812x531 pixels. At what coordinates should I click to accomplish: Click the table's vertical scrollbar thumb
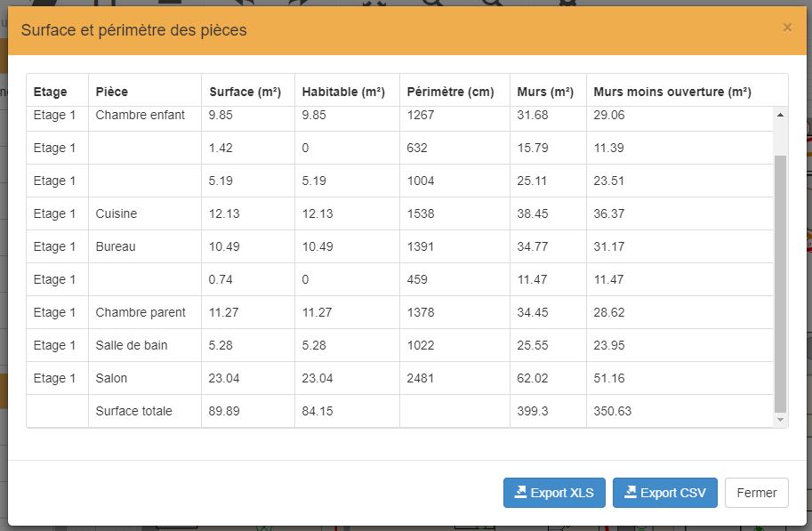point(781,283)
